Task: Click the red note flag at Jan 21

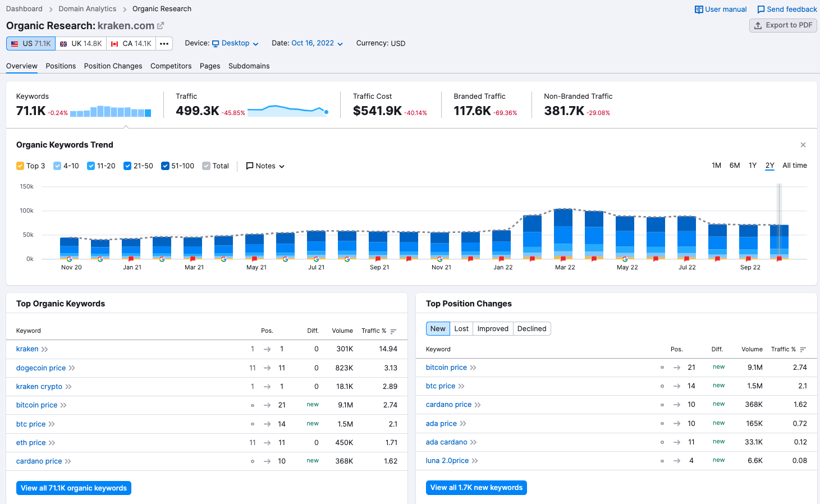Action: pos(131,259)
